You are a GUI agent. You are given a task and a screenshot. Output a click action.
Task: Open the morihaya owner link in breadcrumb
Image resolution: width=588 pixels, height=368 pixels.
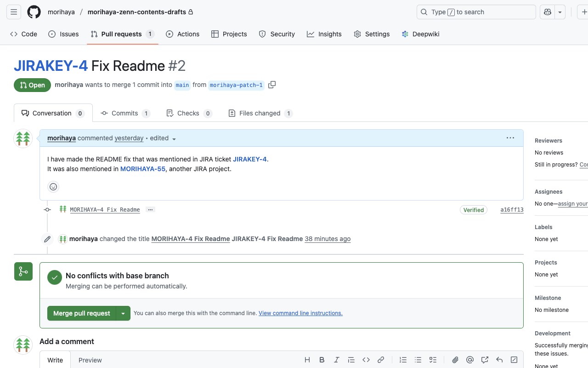pos(61,12)
